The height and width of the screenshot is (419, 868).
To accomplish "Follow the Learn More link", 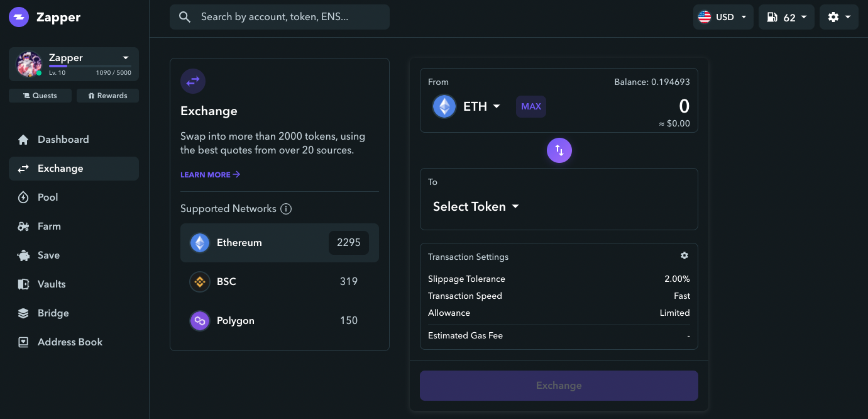I will [x=210, y=175].
